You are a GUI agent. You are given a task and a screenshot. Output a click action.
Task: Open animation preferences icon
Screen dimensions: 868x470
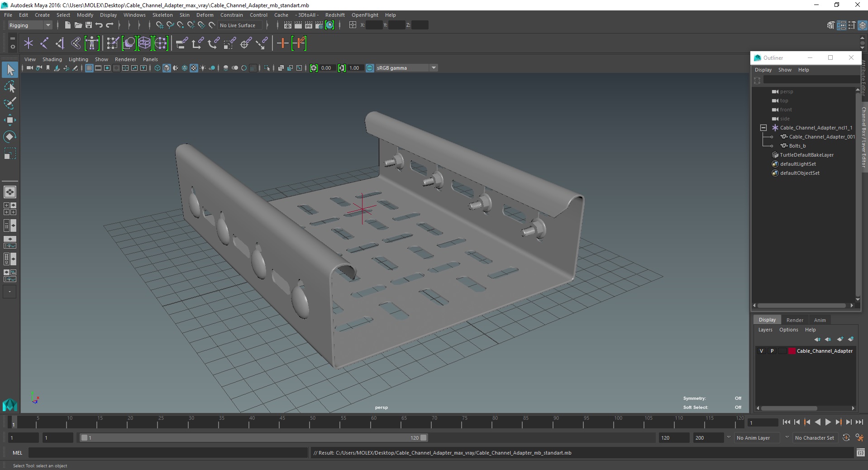coord(859,438)
